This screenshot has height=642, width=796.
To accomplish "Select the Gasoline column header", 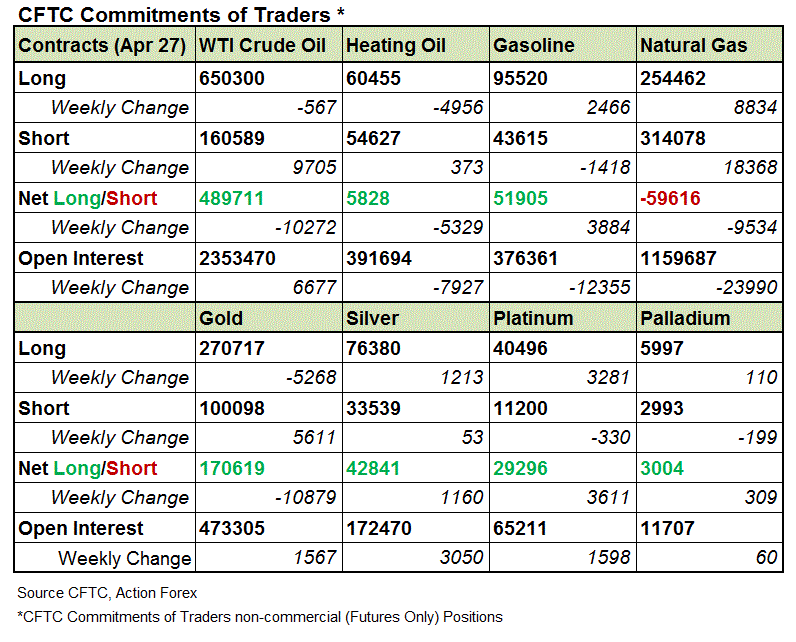I will point(534,46).
